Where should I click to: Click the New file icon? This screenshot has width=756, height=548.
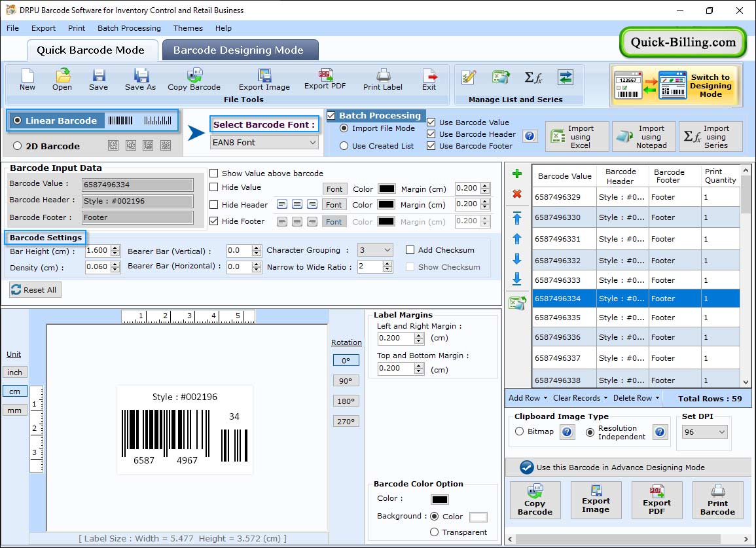click(27, 80)
